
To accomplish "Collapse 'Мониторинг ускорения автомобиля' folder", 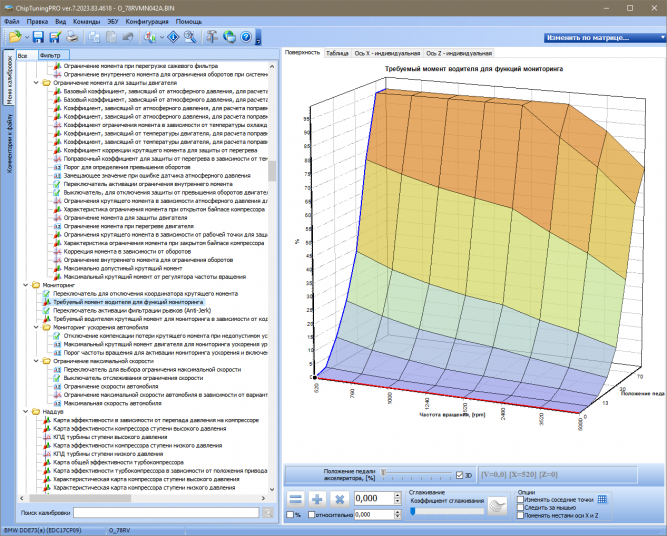I will pos(36,327).
